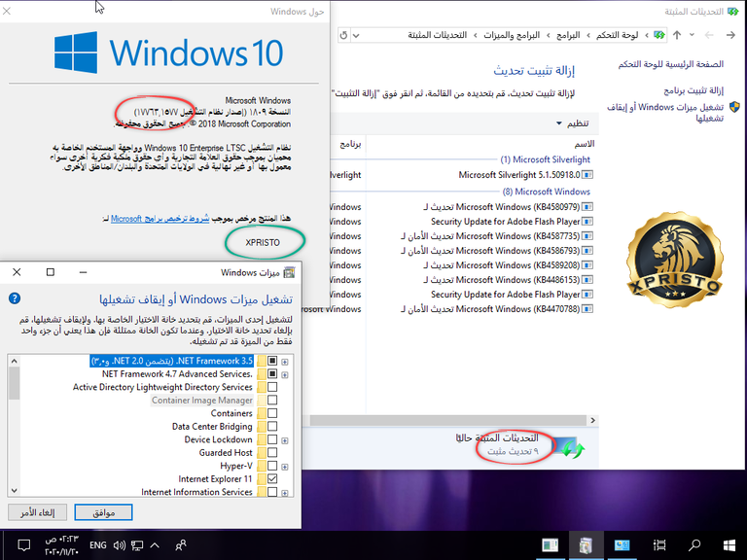Click the موافق (OK) button
Screen dimensions: 747x560
(103, 512)
